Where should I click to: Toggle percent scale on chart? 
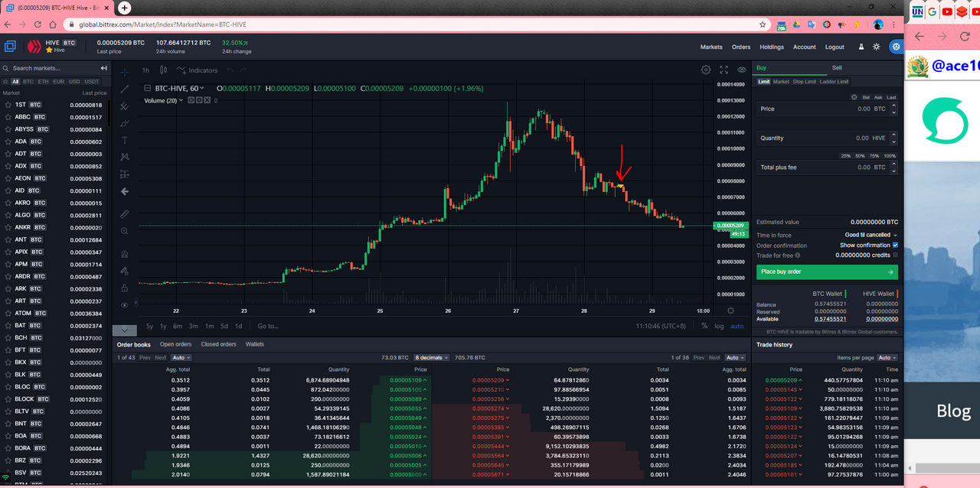coord(704,326)
